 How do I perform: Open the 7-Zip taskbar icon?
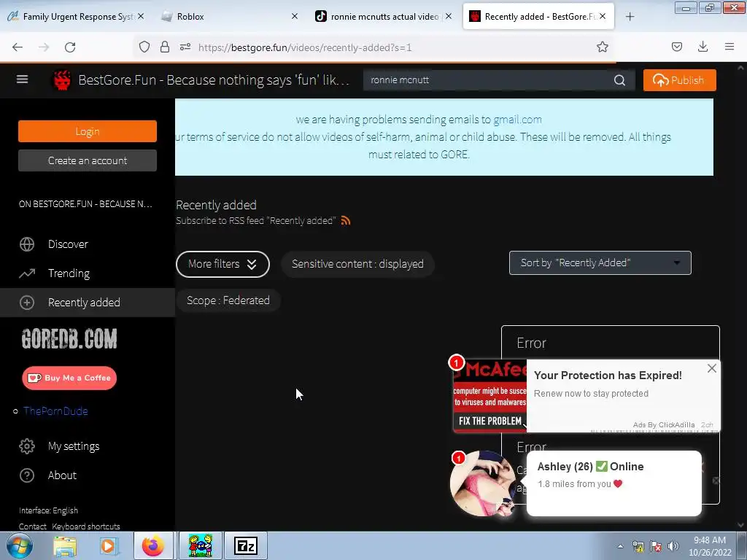246,545
